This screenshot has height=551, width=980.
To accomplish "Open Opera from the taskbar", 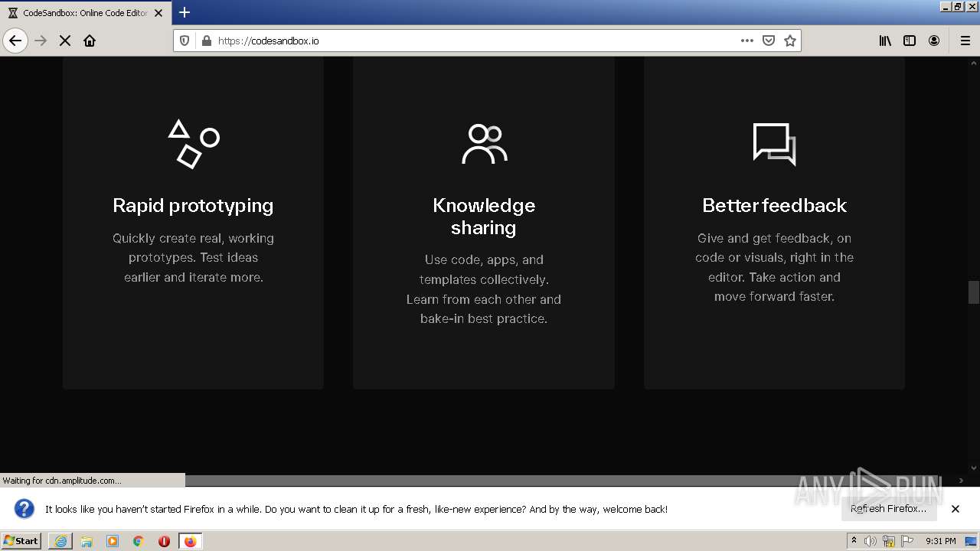I will click(164, 541).
